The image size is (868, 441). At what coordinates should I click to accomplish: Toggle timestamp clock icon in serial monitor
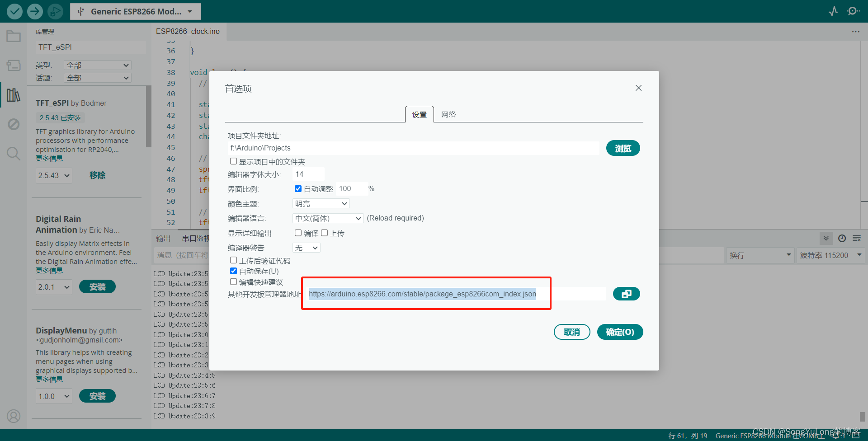point(842,238)
